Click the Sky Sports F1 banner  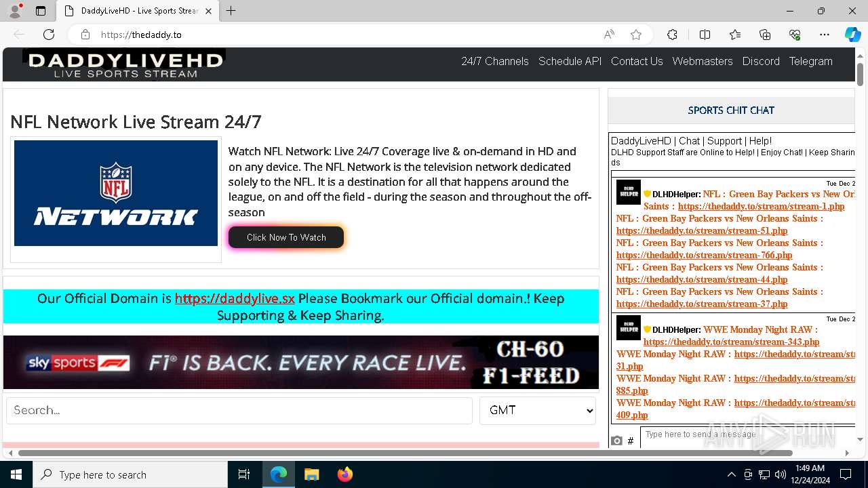(x=301, y=363)
